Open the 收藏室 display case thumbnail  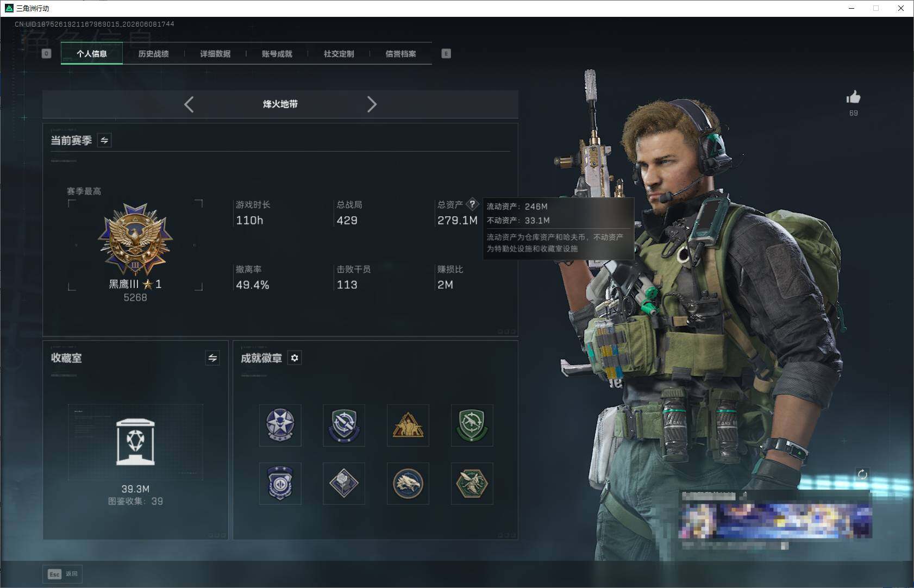[x=135, y=442]
